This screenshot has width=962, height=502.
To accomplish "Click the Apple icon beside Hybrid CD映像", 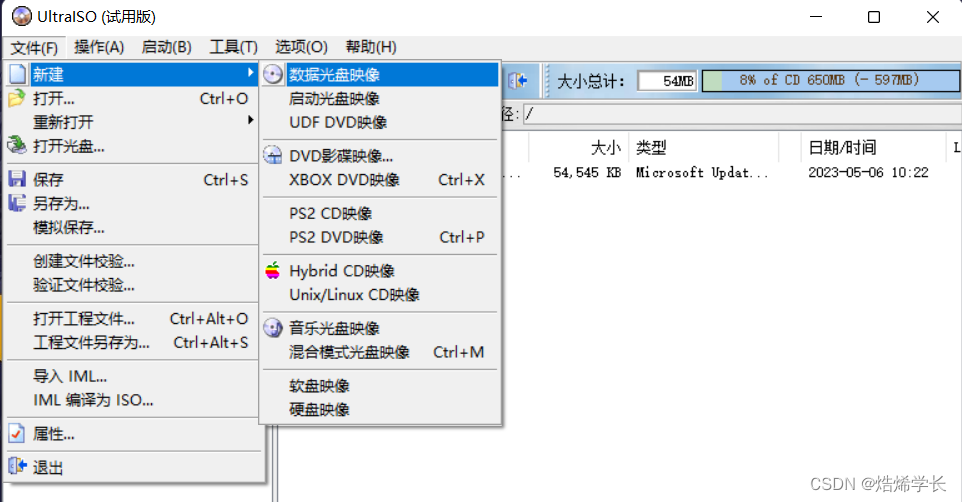I will (273, 270).
